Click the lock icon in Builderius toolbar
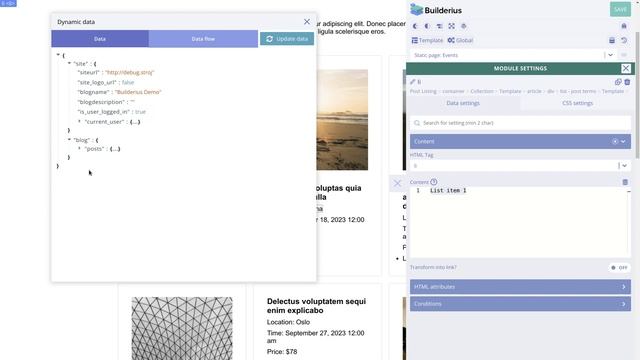Image resolution: width=640 pixels, height=360 pixels. click(624, 26)
